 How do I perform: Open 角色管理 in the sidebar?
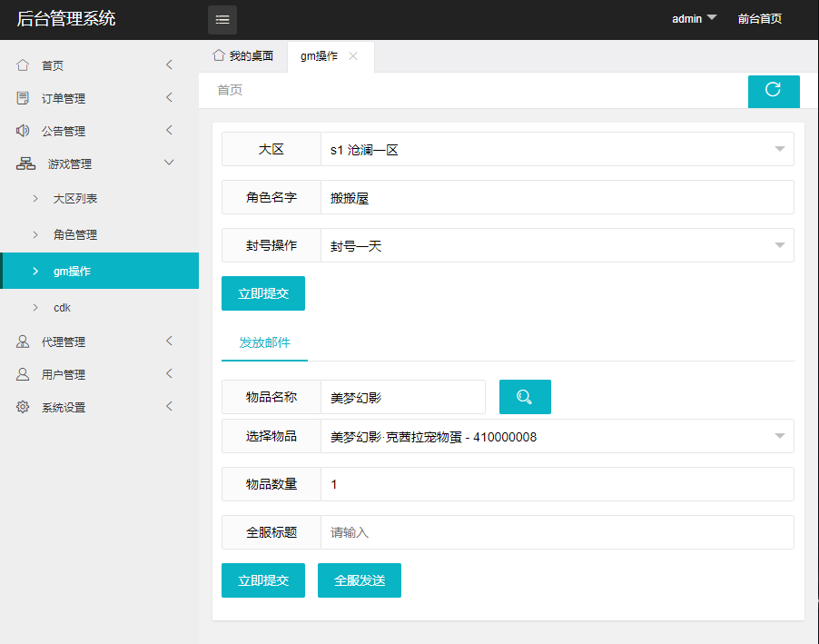pos(75,234)
